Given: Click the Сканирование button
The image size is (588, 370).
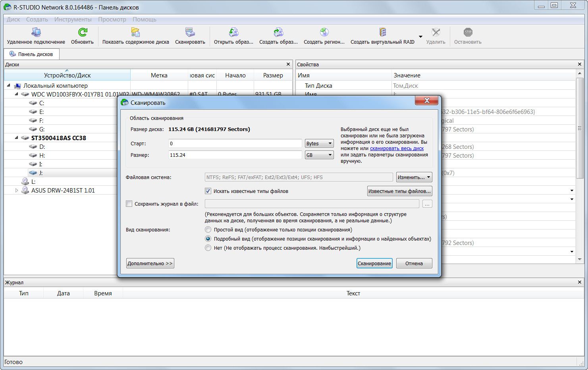Looking at the screenshot, I should click(374, 263).
